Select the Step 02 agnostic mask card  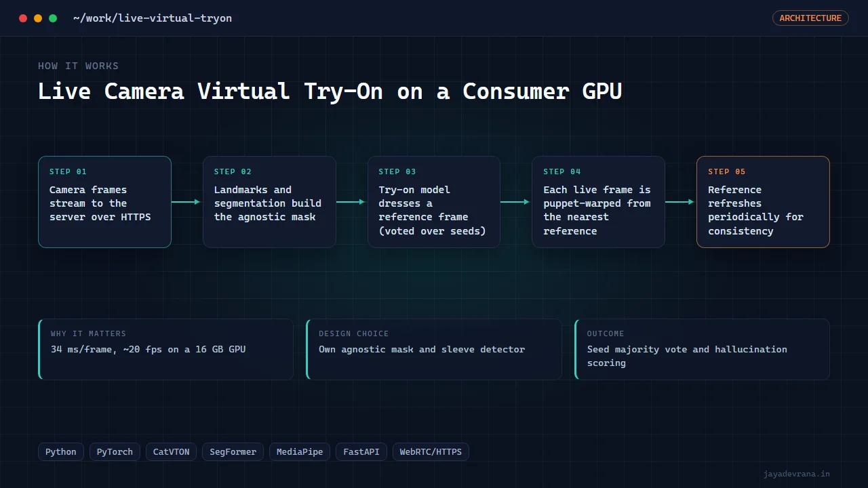pos(269,202)
